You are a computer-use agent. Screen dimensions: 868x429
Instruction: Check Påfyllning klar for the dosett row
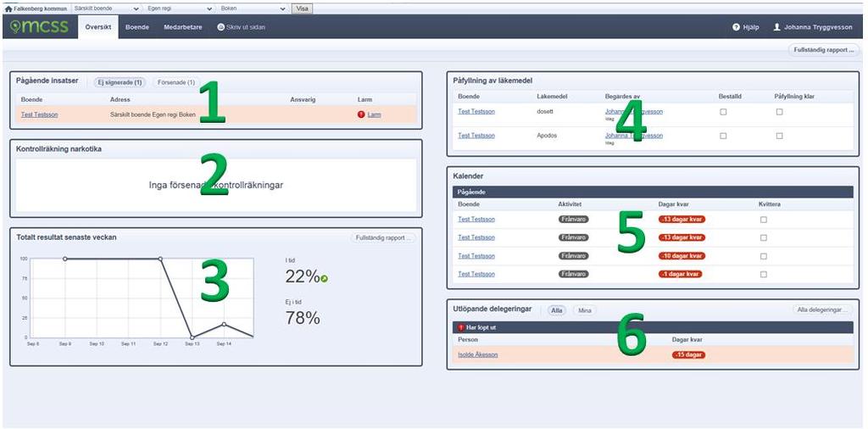(779, 112)
